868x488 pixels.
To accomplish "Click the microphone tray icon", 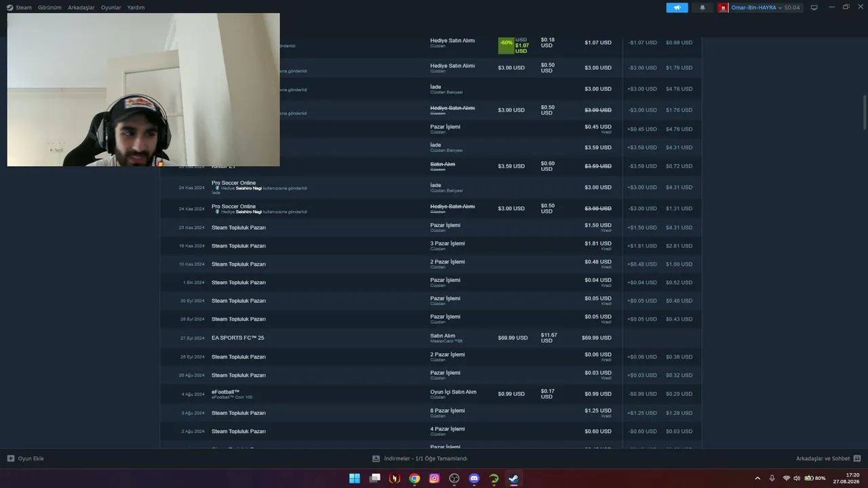I will pos(772,479).
